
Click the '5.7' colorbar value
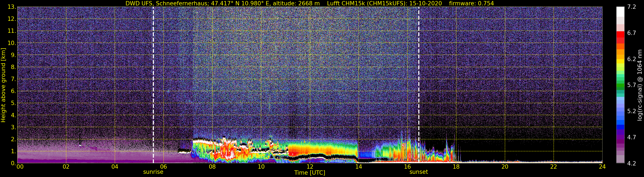(x=632, y=85)
